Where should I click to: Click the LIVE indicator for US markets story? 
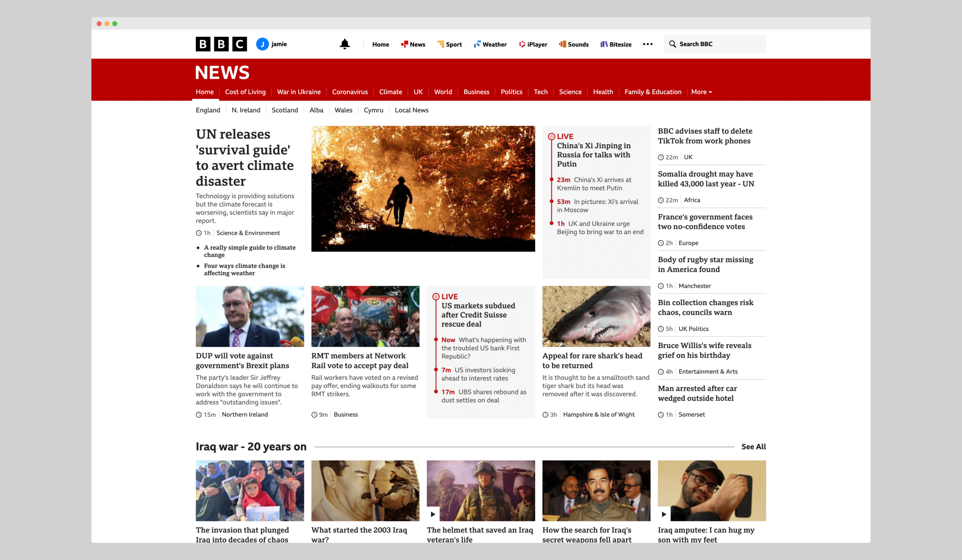pos(445,296)
